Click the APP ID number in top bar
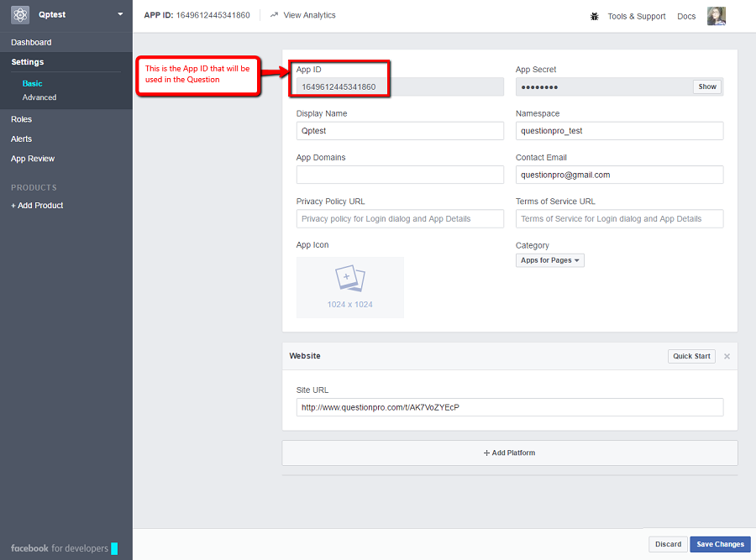Viewport: 756px width, 560px height. (x=213, y=15)
